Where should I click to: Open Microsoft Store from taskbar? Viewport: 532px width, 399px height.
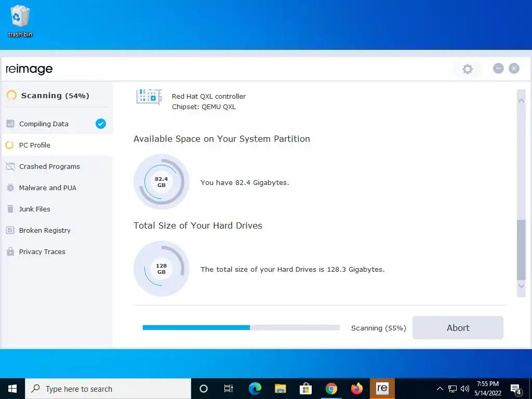[x=305, y=389]
